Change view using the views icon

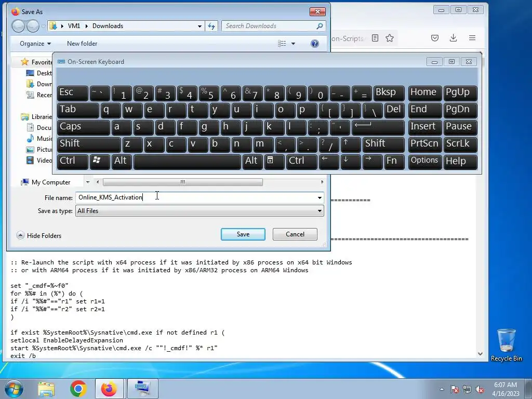coord(282,44)
